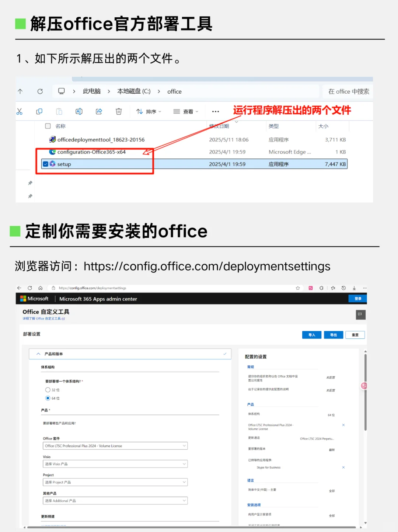
Task: Open the 查看 view dropdown
Action: coord(186,111)
